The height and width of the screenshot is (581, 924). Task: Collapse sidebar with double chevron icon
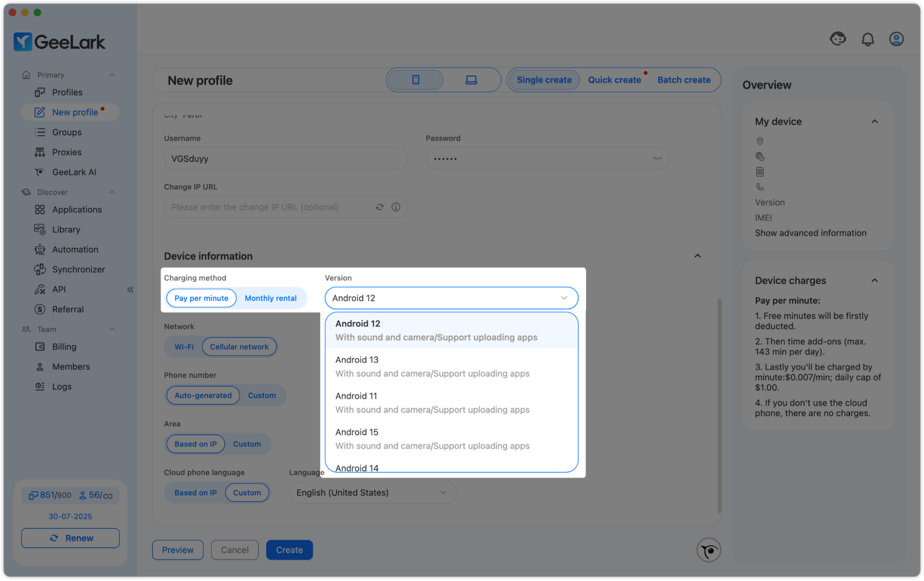pos(130,289)
